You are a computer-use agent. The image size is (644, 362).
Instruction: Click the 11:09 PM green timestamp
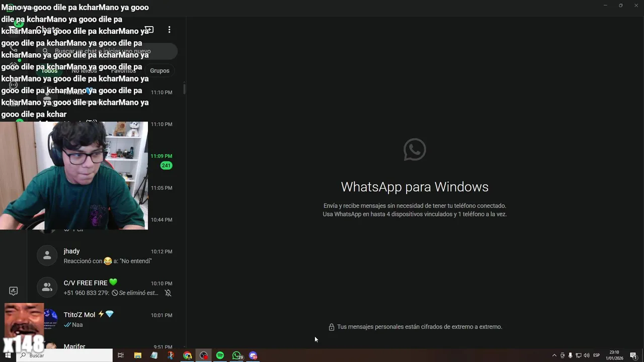[162, 156]
